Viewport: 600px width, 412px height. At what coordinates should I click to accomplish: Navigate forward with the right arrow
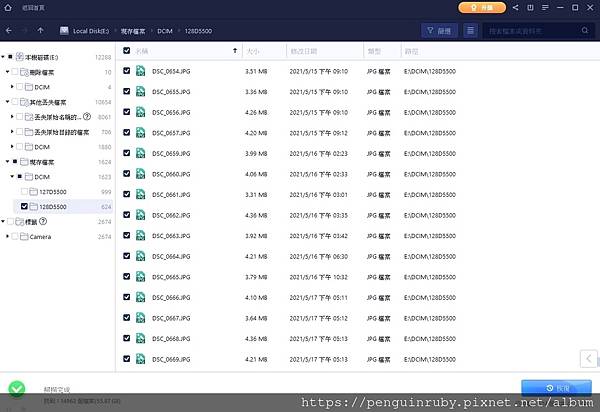coord(24,30)
